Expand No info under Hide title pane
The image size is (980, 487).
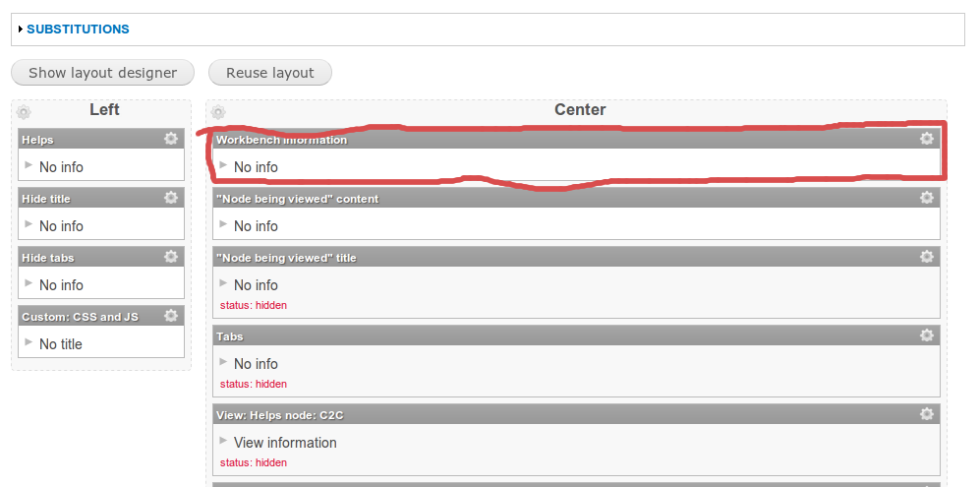coord(29,223)
